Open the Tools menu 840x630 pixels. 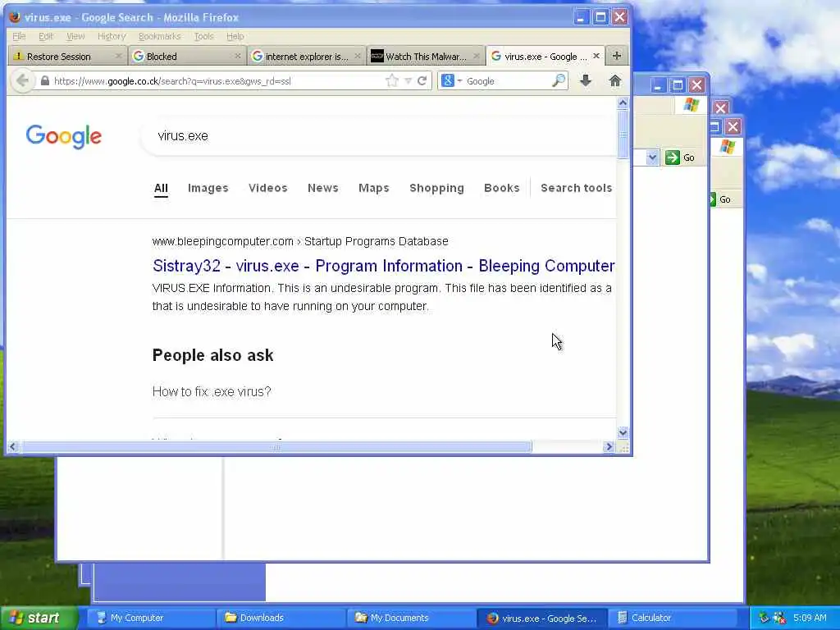coord(203,36)
